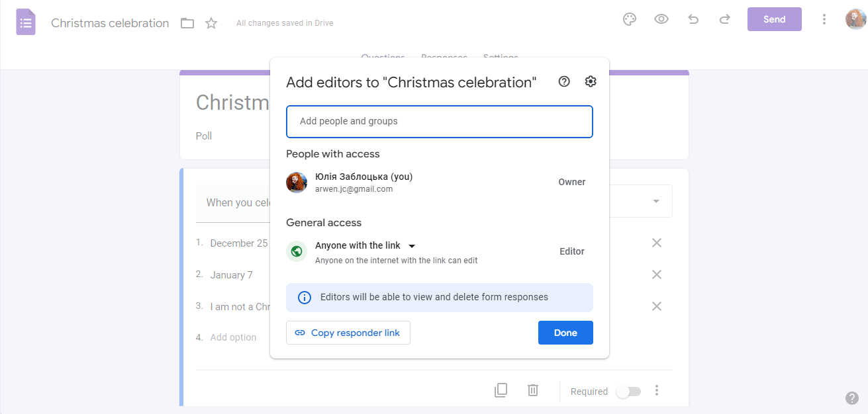This screenshot has height=414, width=868.
Task: Open the customize theme palette icon
Action: pyautogui.click(x=630, y=19)
